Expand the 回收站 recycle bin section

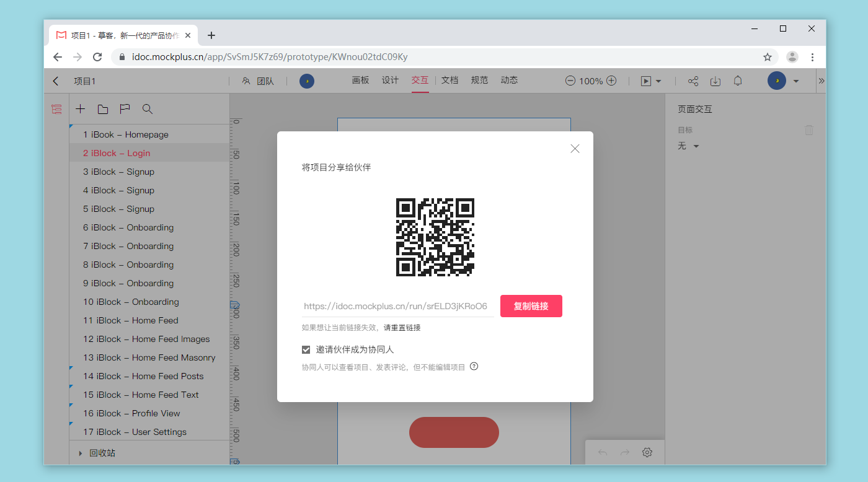tap(81, 453)
